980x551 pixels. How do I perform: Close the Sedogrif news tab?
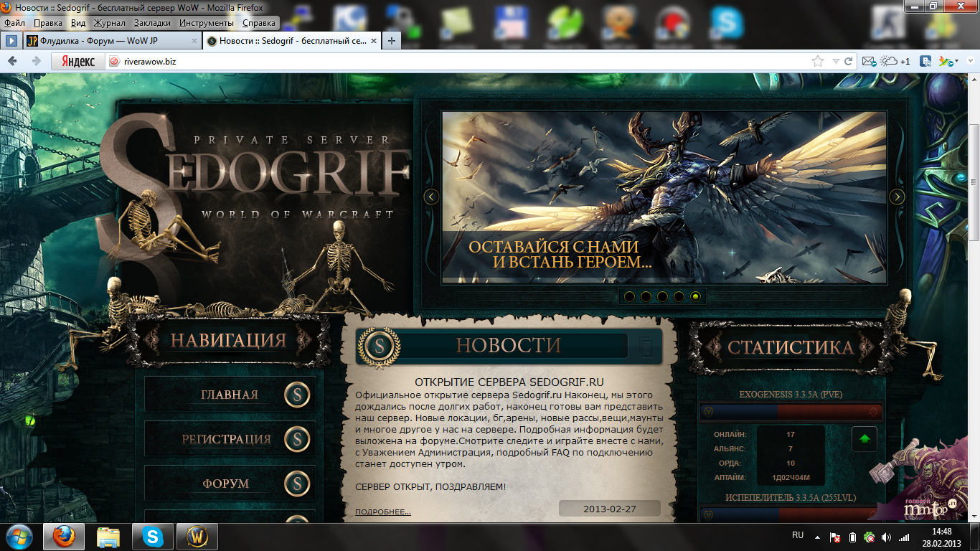pyautogui.click(x=374, y=41)
